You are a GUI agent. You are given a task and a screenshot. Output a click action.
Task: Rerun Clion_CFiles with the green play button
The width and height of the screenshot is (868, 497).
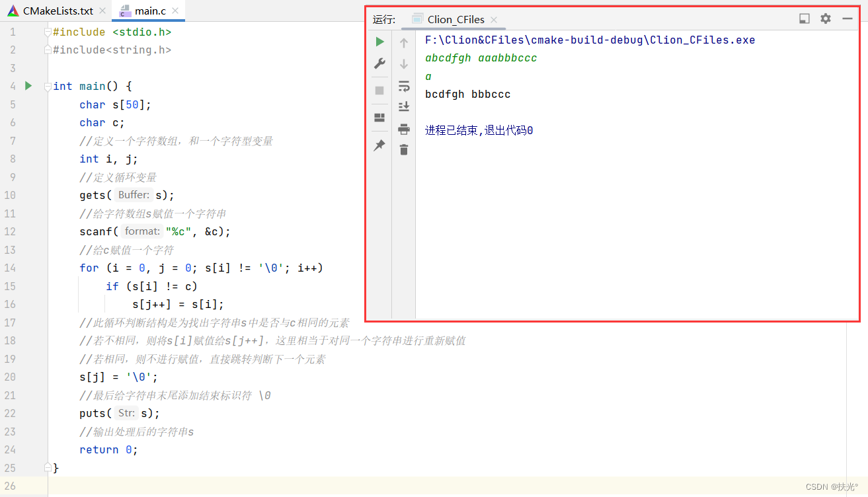pyautogui.click(x=379, y=42)
